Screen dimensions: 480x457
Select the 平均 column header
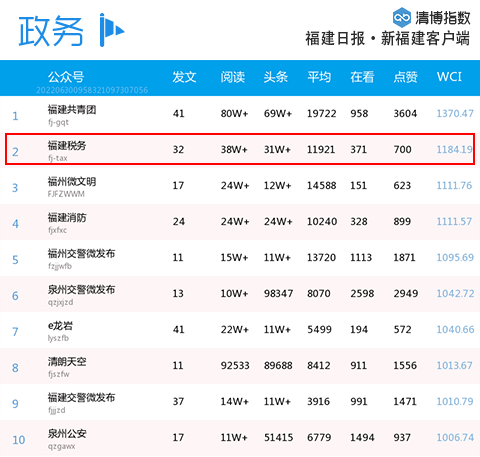point(319,77)
